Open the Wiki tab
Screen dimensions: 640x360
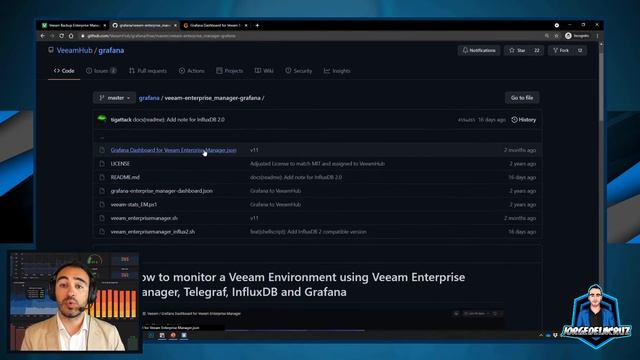coord(264,71)
